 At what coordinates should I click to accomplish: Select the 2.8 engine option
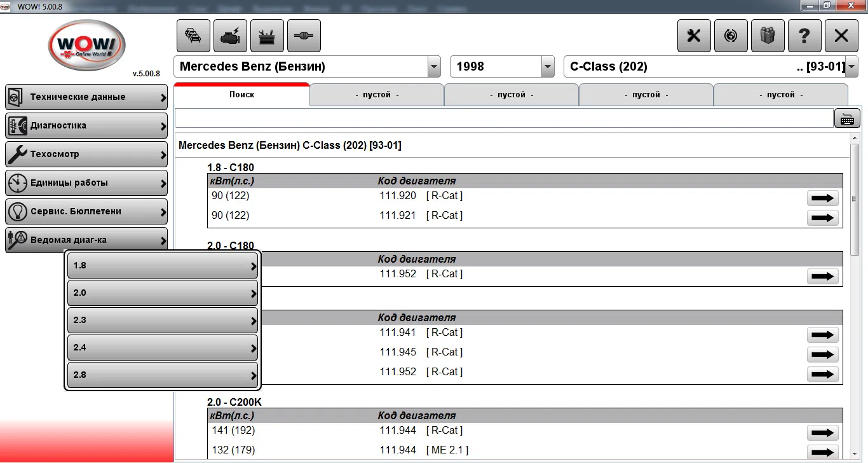pos(163,375)
